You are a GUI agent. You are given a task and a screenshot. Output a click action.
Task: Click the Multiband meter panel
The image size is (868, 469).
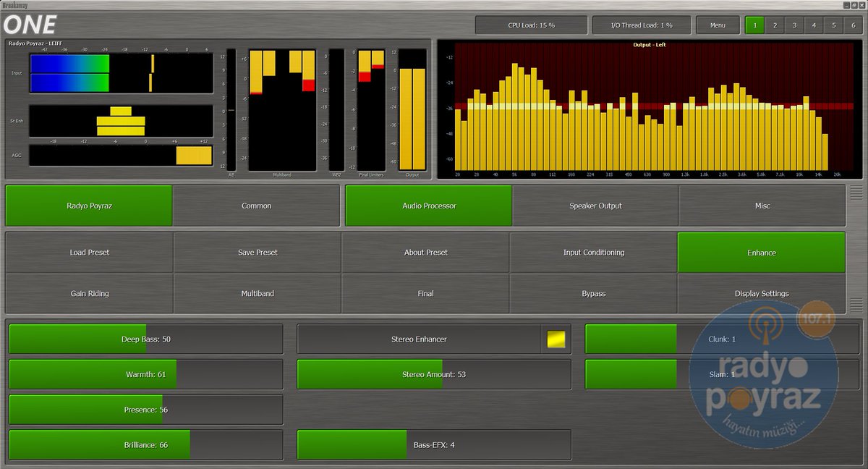pyautogui.click(x=282, y=110)
